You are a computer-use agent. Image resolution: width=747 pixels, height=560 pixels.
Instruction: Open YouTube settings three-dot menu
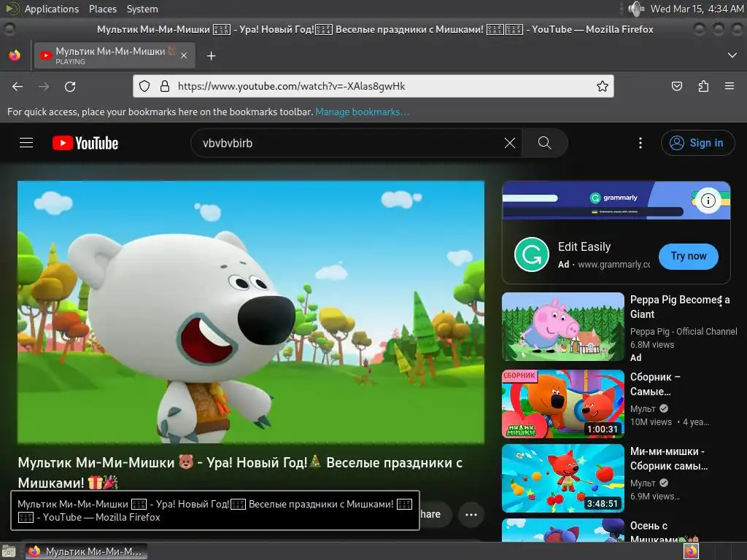click(x=640, y=143)
